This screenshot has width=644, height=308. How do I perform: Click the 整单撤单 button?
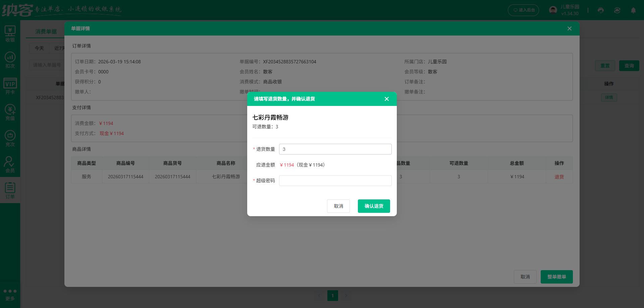coord(556,277)
